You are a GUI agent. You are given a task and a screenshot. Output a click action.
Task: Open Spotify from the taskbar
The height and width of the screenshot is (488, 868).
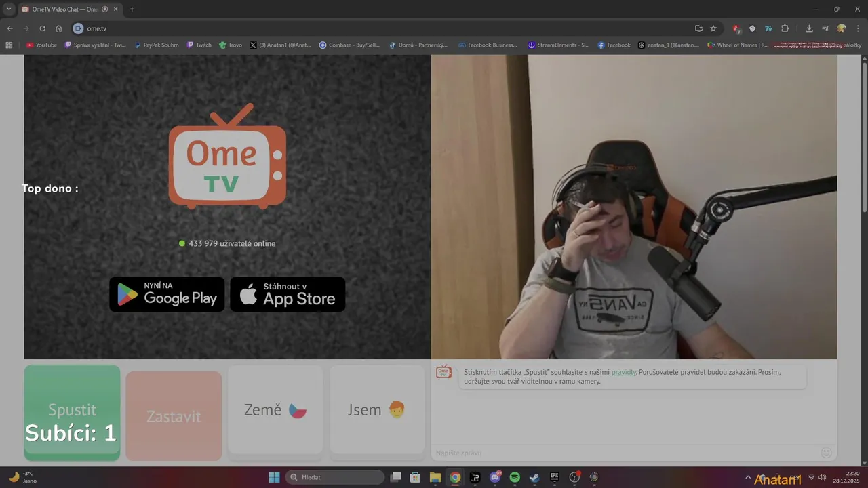point(515,477)
